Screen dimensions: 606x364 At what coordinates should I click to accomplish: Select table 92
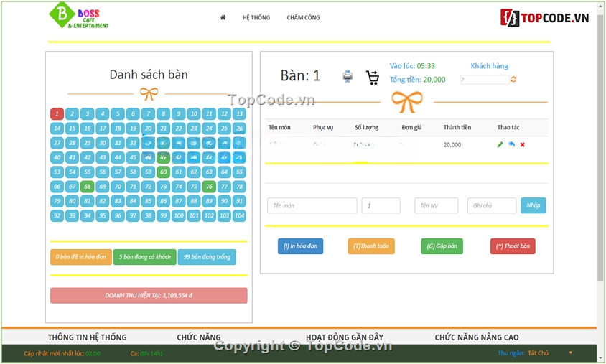pyautogui.click(x=57, y=215)
